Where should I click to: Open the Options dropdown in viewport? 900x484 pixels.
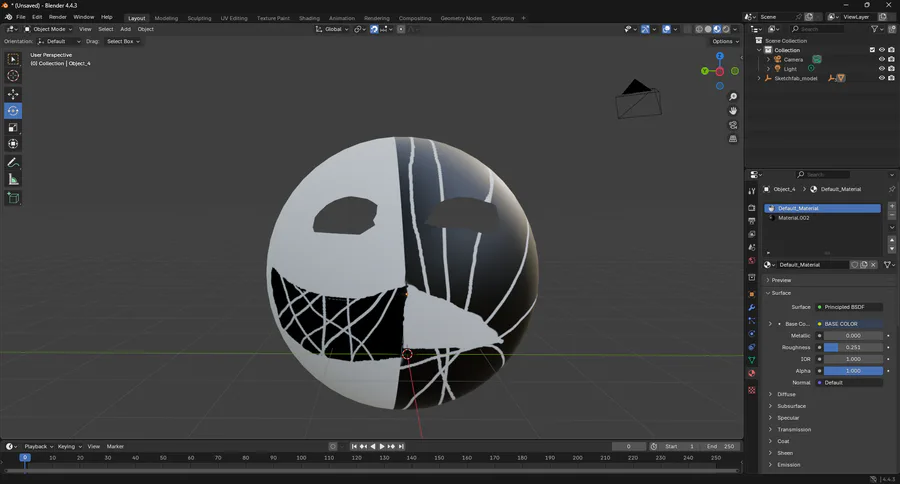click(726, 41)
